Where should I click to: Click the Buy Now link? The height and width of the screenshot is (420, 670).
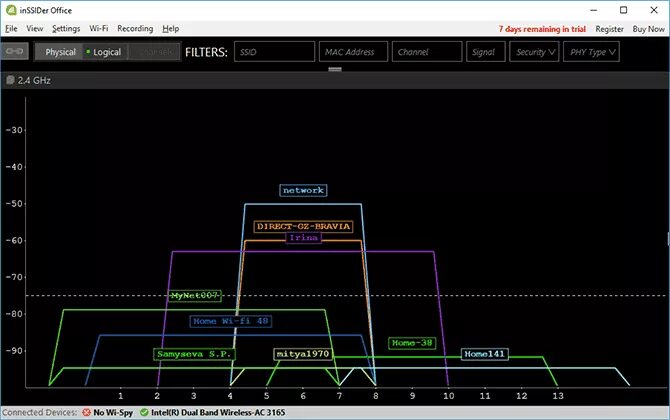648,29
